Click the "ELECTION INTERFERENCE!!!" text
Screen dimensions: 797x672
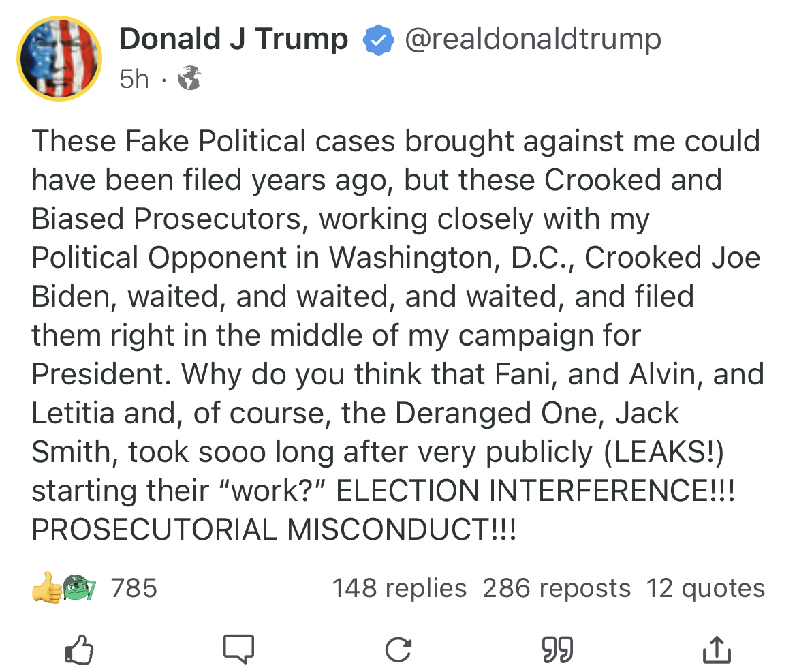(536, 491)
